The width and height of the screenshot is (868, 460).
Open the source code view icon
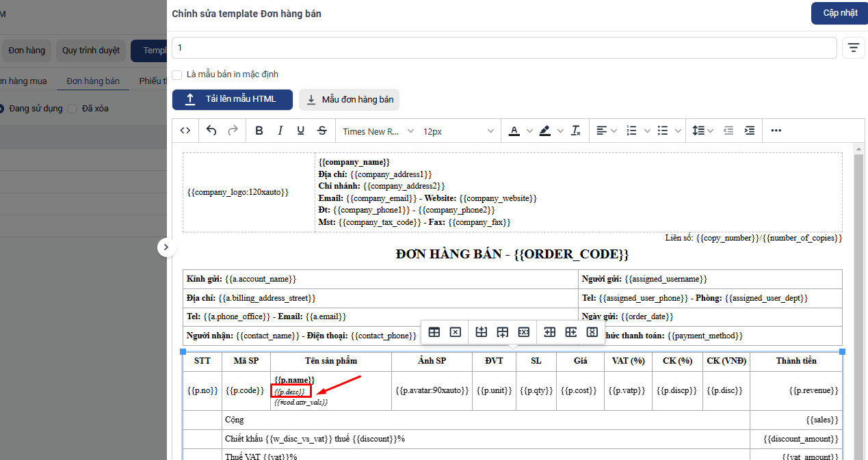coord(185,131)
